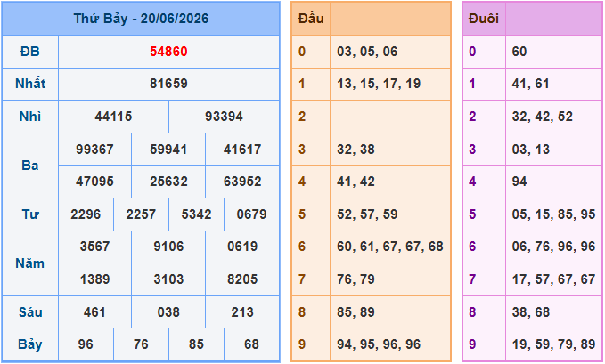Image resolution: width=605 pixels, height=364 pixels.
Task: Select Đầu values "13, 15, 17, 19"
Action: [379, 84]
